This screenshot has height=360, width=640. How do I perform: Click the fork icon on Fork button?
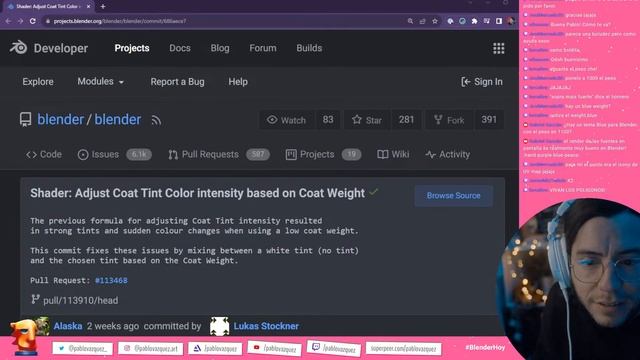click(438, 120)
